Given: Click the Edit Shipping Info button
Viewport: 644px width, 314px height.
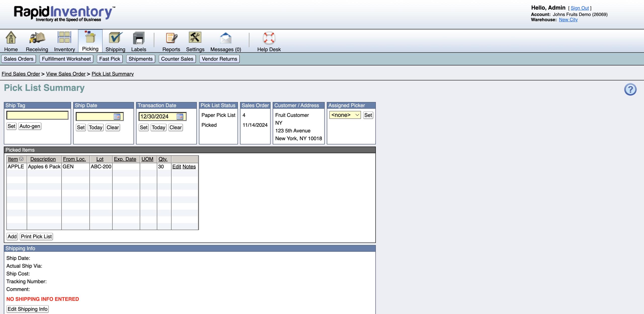Looking at the screenshot, I should click(x=27, y=309).
